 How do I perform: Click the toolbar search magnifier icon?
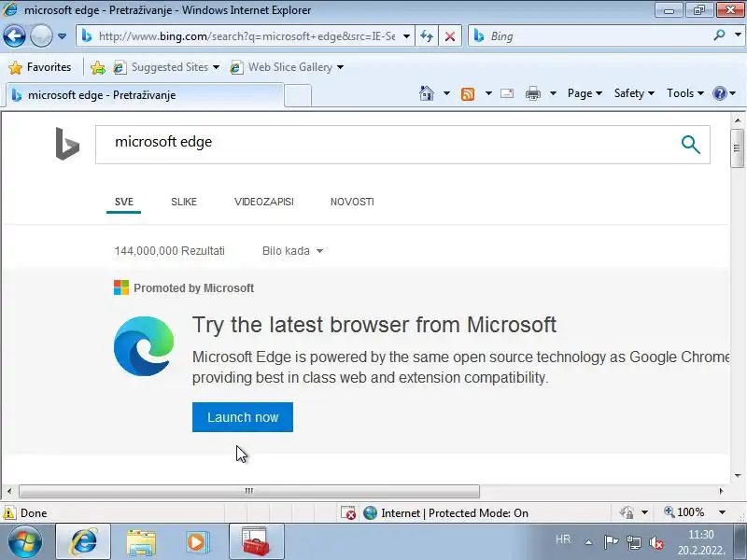719,35
